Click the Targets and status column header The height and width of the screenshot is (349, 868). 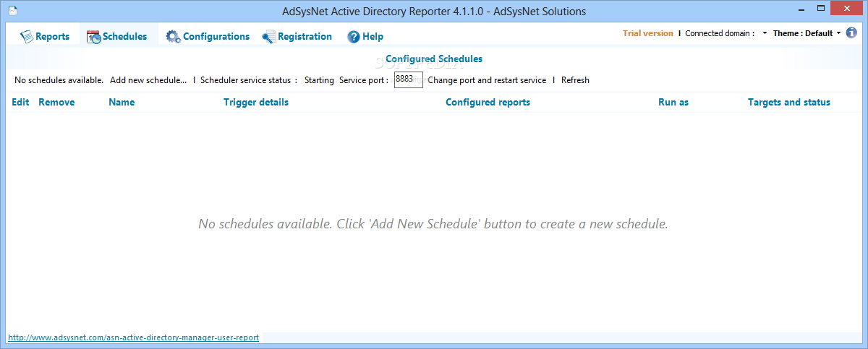789,102
